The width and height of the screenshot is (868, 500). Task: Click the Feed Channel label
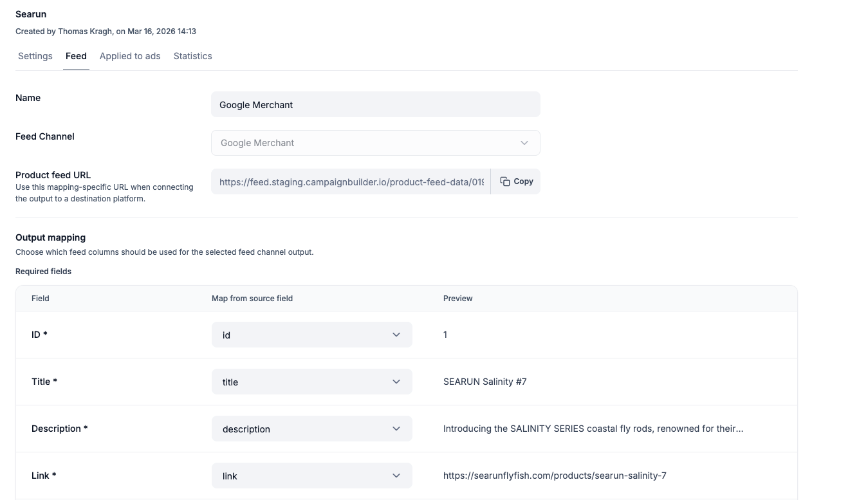(45, 136)
